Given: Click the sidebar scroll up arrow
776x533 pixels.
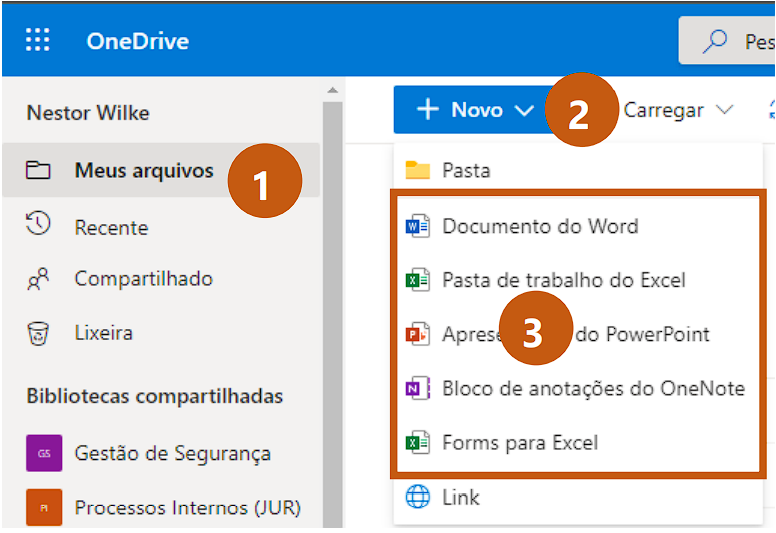Looking at the screenshot, I should pos(333,90).
